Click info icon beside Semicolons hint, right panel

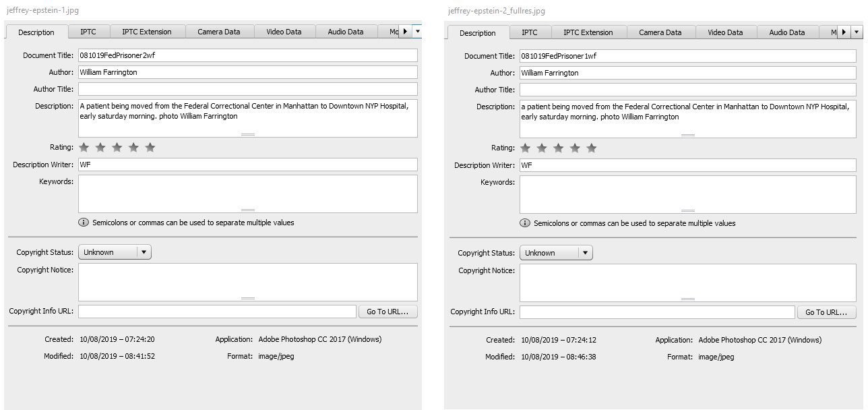[x=525, y=223]
